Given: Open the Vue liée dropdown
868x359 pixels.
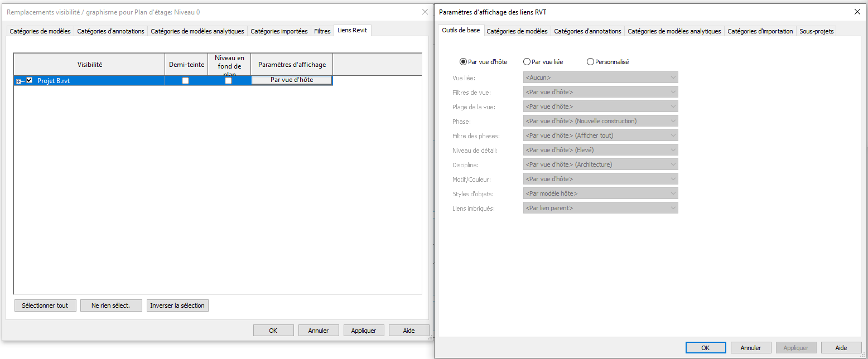Looking at the screenshot, I should click(x=600, y=77).
